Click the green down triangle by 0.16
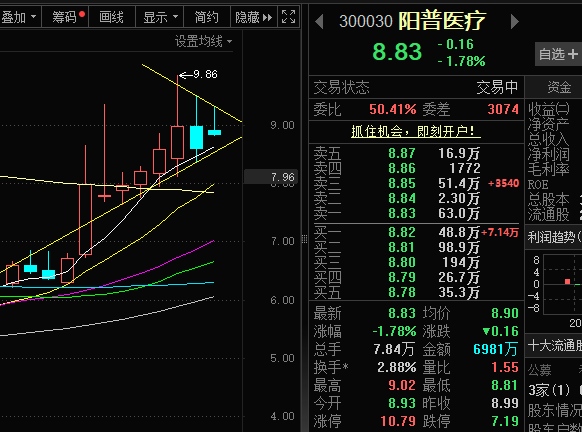The image size is (582, 432). [x=486, y=331]
